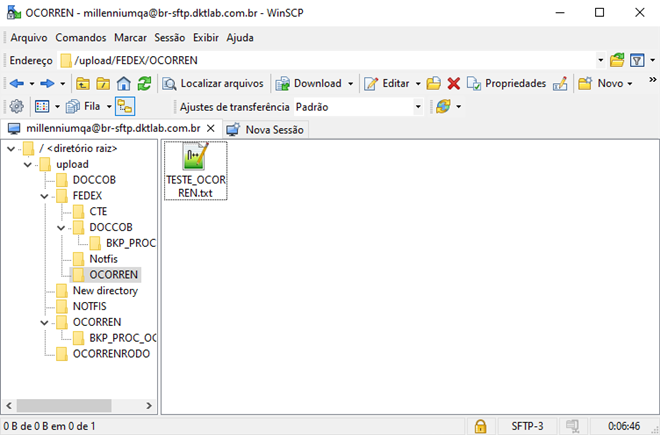
Task: Open Propriedades for the selected file
Action: click(506, 83)
